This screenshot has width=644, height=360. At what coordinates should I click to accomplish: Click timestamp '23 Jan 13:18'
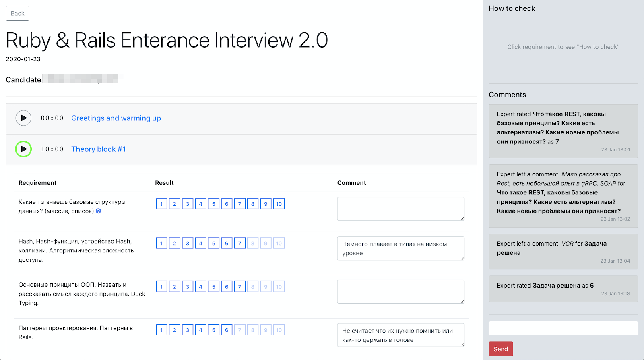pos(615,294)
